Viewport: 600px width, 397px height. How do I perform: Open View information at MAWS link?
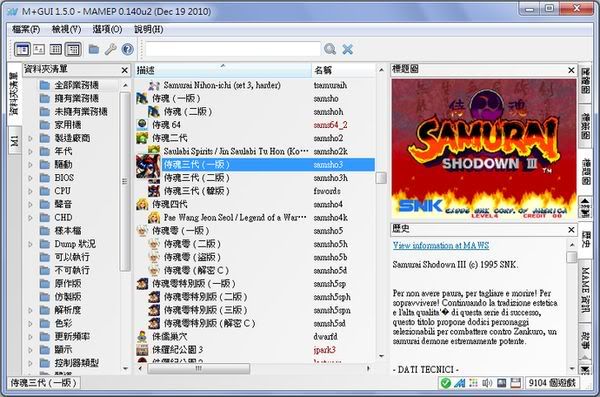441,245
